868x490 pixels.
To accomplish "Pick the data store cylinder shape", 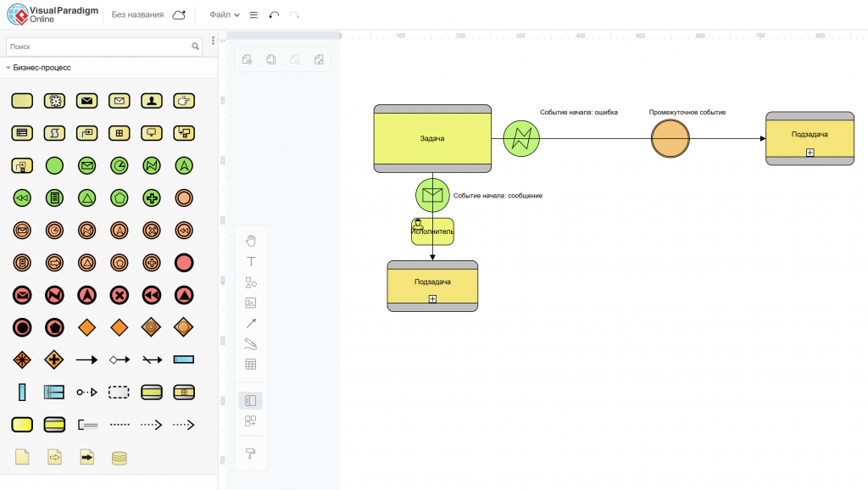I will (119, 458).
